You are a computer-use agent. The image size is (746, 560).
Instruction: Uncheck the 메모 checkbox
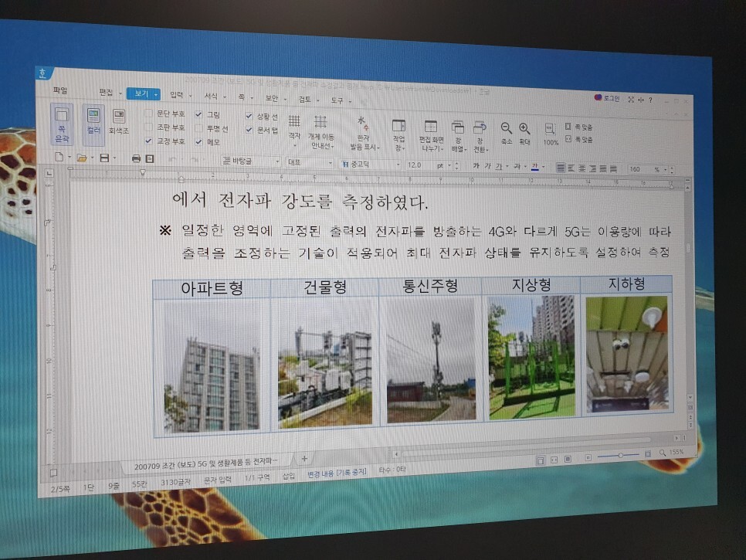198,141
